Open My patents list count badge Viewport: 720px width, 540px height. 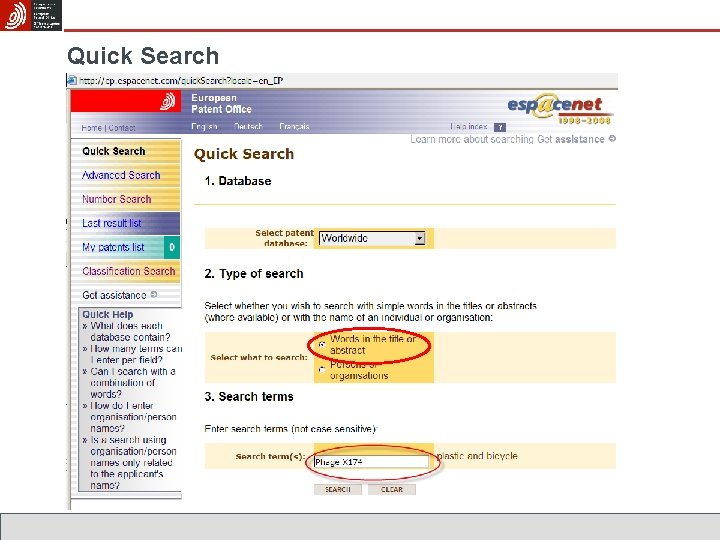pyautogui.click(x=172, y=247)
